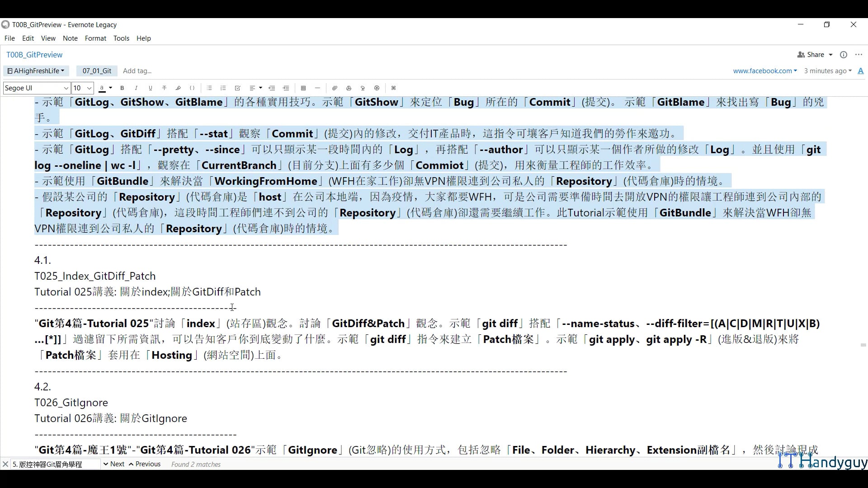Attach a file with the paperclip icon

tap(335, 88)
